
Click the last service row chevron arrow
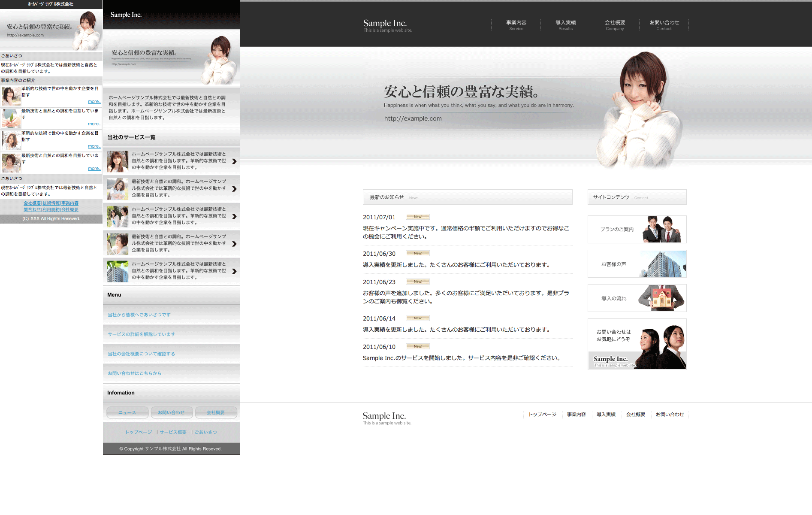tap(234, 271)
